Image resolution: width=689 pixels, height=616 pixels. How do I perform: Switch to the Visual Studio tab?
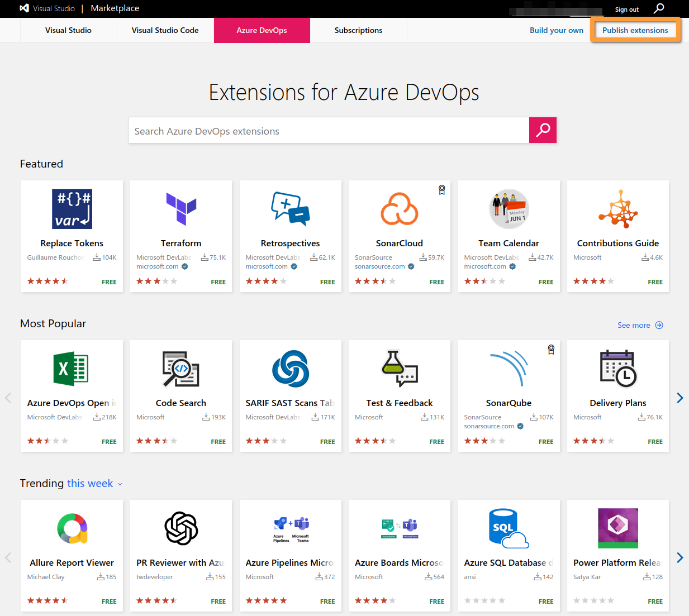coord(68,30)
